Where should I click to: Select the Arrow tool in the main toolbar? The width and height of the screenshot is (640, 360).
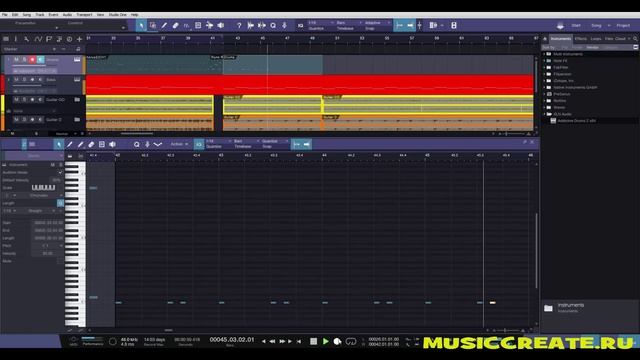click(141, 25)
